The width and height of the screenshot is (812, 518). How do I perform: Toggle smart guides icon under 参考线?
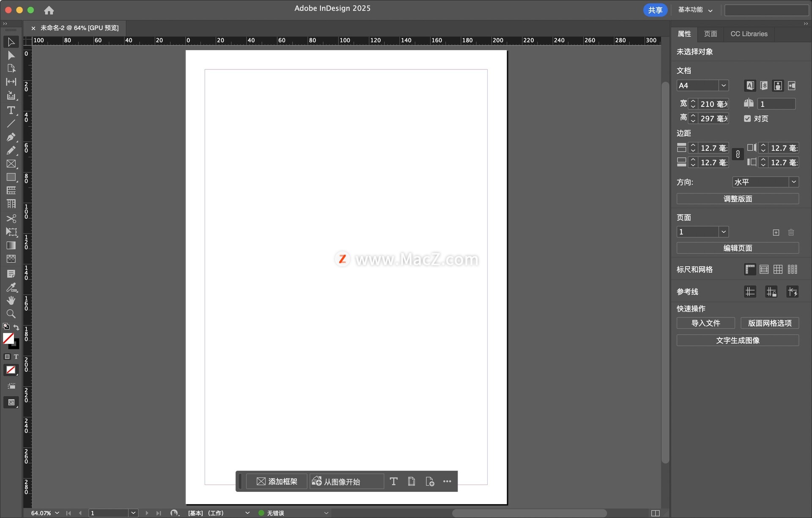tap(792, 292)
